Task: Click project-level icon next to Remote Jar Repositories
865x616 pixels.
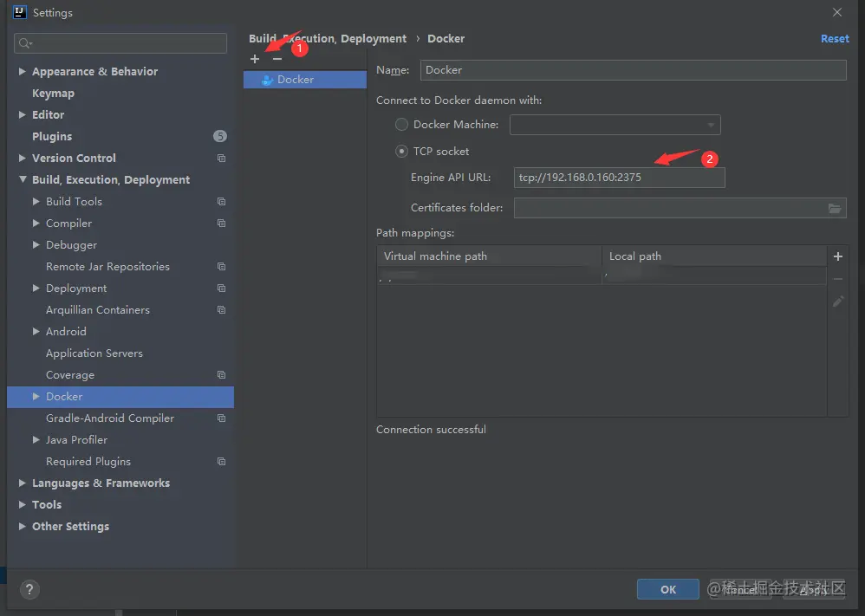Action: click(x=221, y=266)
